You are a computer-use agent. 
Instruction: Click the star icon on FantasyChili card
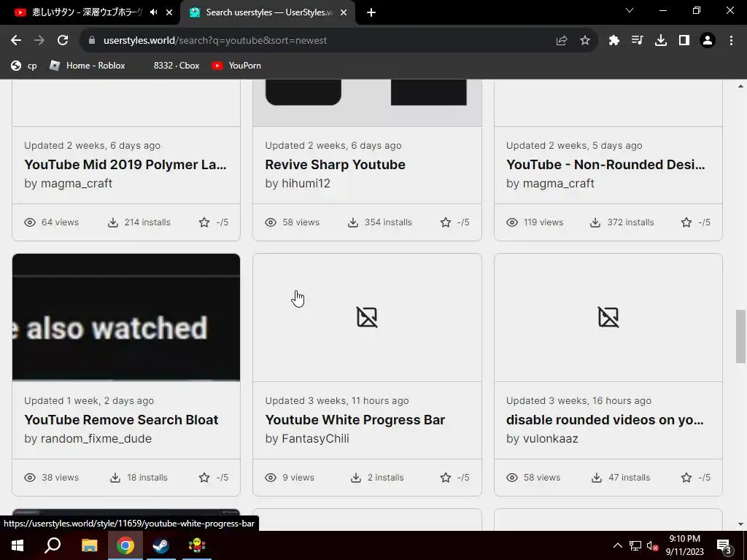click(446, 478)
